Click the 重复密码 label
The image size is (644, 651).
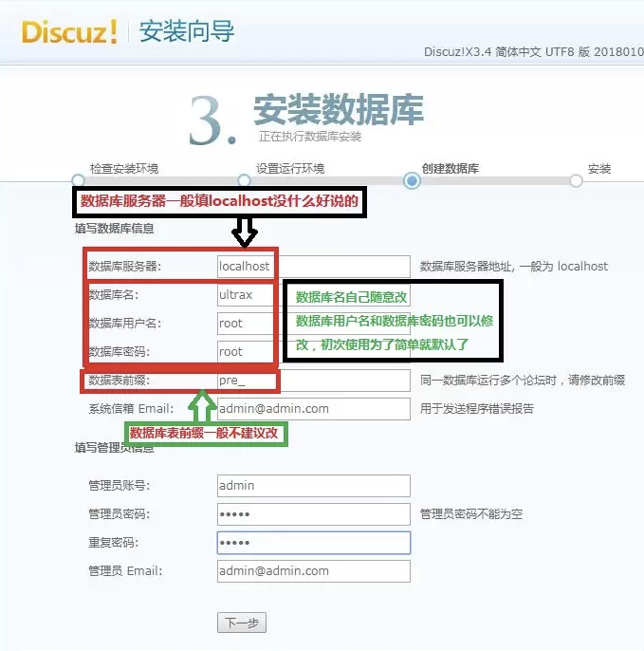113,543
